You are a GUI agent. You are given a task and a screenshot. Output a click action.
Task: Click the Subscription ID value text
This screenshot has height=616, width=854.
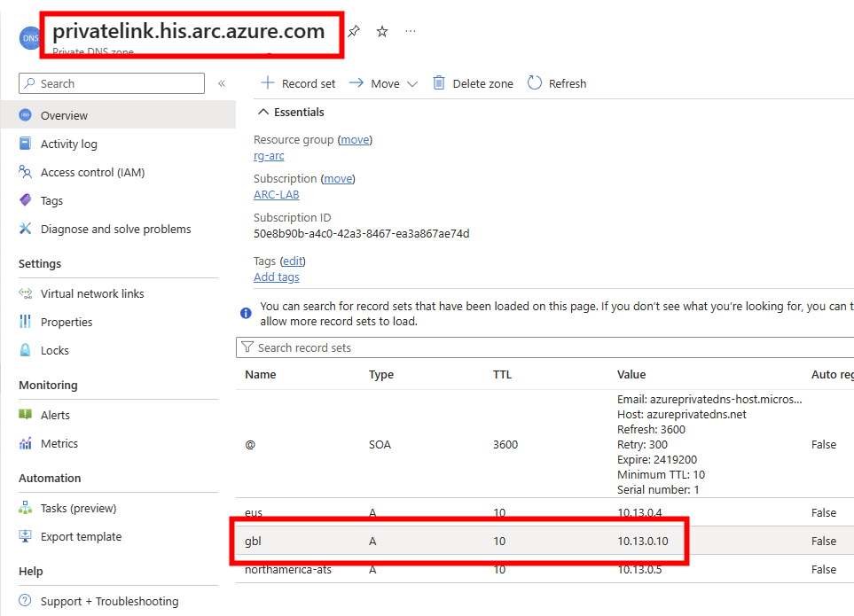tap(361, 233)
